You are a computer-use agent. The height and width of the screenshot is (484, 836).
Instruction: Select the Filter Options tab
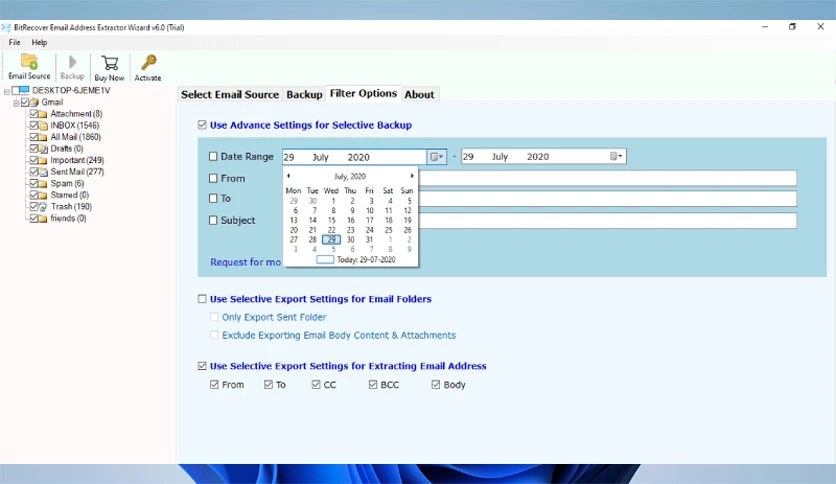(x=364, y=93)
